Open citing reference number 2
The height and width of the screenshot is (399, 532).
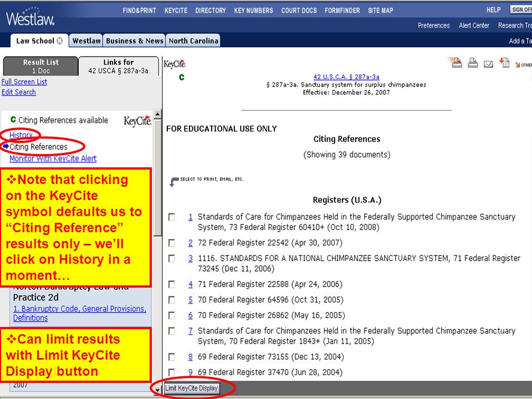coord(190,243)
